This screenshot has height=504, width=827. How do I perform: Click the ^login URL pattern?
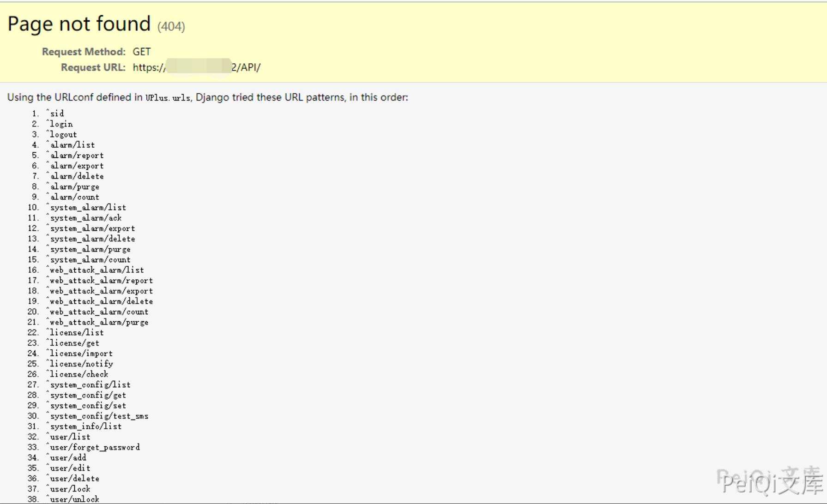[x=60, y=124]
